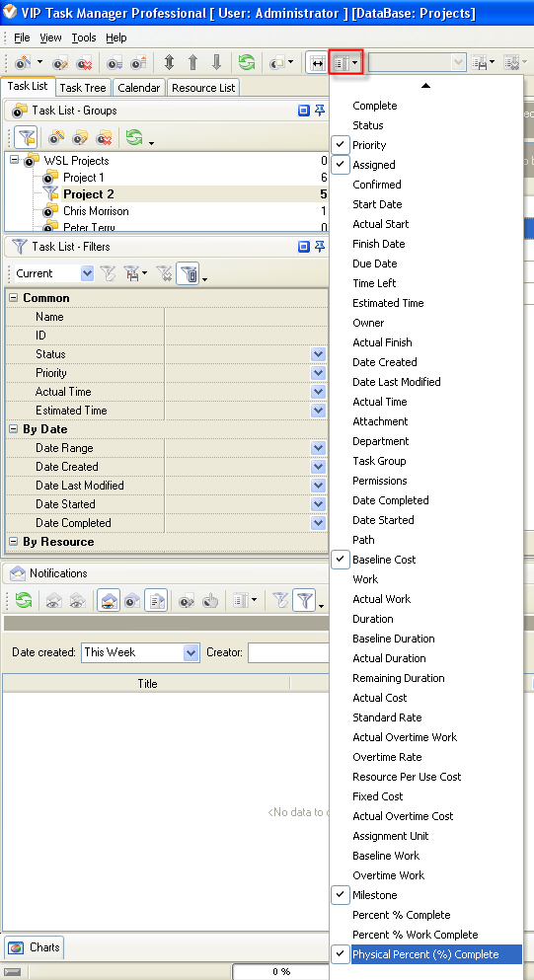The width and height of the screenshot is (534, 980).
Task: Click the expand/collapse double-arrow toolbar icon
Action: [169, 62]
